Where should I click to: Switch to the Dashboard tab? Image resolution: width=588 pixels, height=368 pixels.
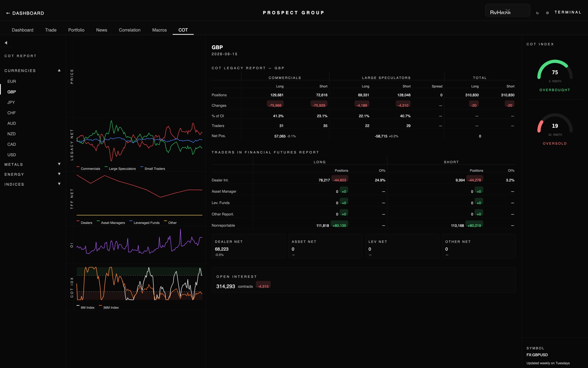tap(23, 30)
